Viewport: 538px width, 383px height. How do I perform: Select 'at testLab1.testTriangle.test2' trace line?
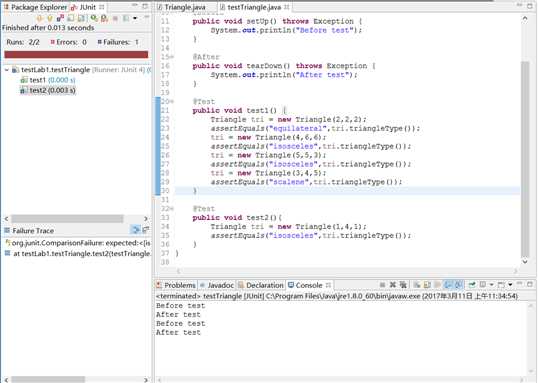point(78,254)
